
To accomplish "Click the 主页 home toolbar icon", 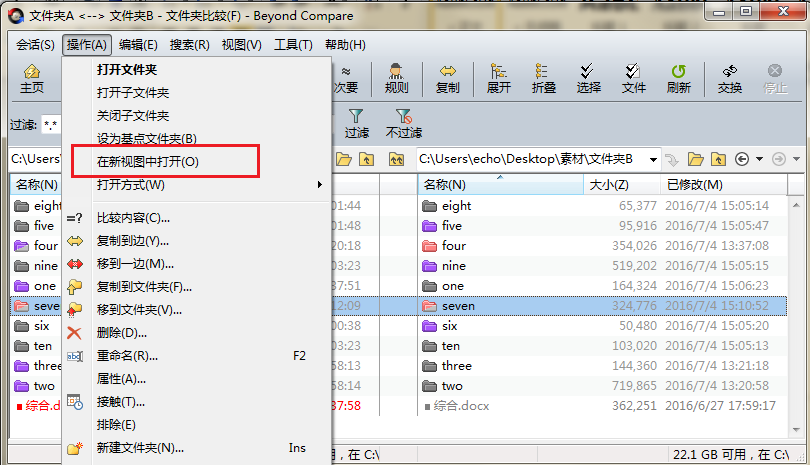I will [32, 79].
